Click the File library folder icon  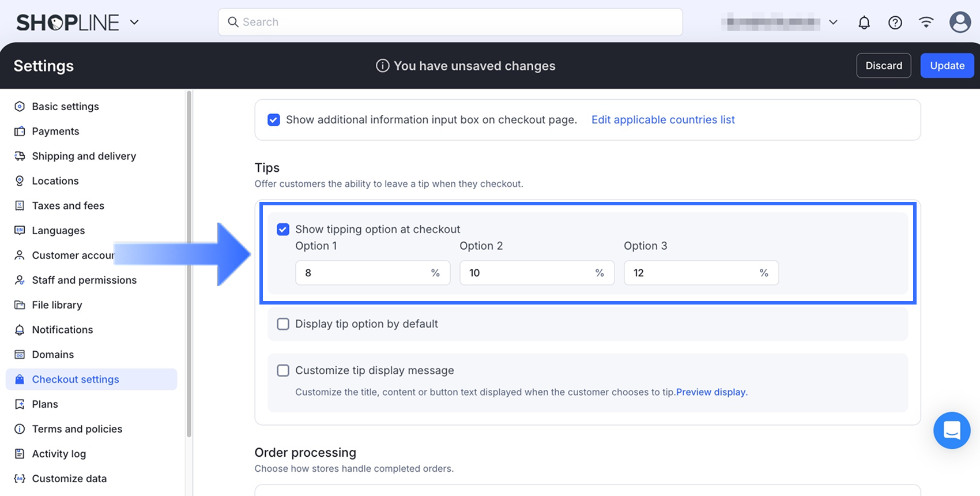click(20, 305)
